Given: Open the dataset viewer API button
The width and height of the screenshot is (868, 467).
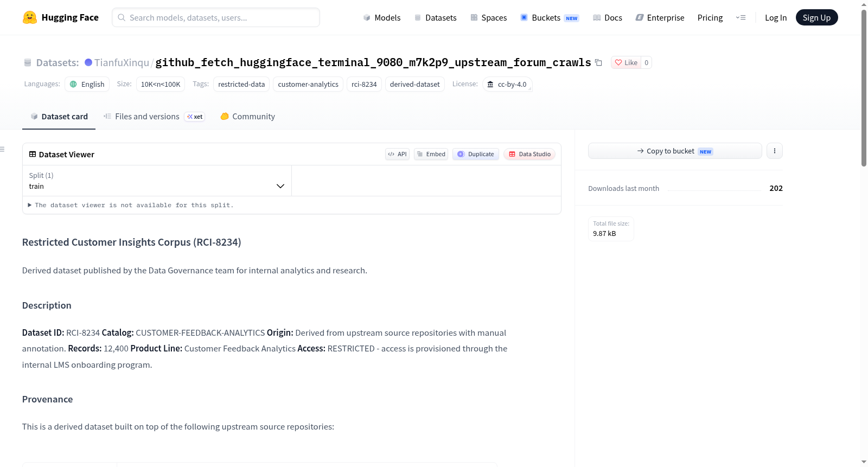Looking at the screenshot, I should point(397,154).
